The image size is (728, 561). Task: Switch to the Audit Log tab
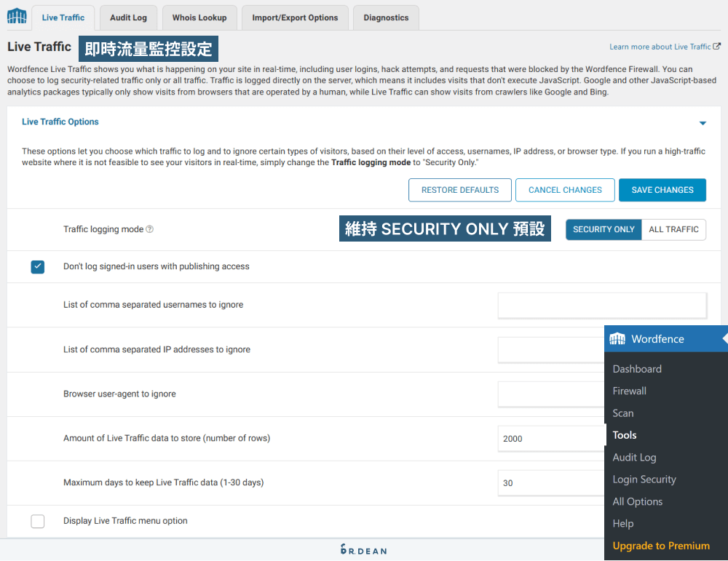pos(128,17)
